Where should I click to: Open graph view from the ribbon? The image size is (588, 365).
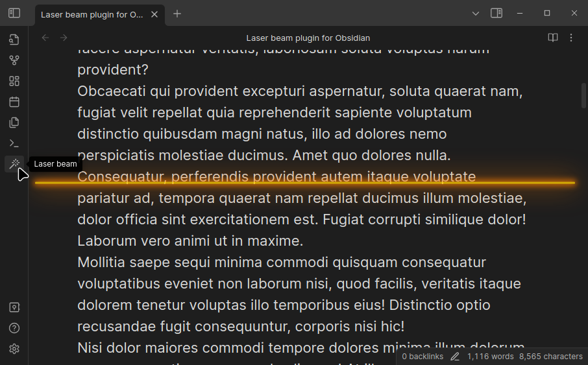14,60
